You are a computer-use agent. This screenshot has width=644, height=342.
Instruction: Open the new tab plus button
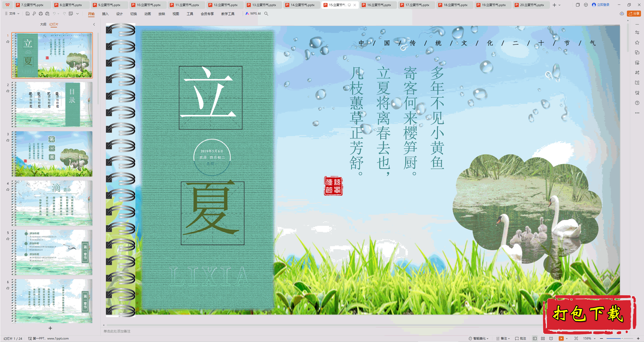click(554, 5)
